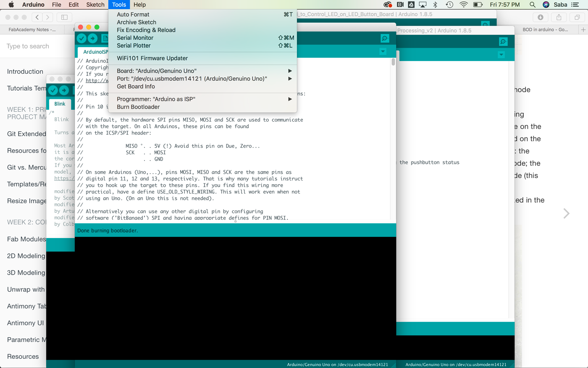Viewport: 588px width, 368px height.
Task: Click the Verify checkmark in the Blink window
Action: (x=53, y=90)
